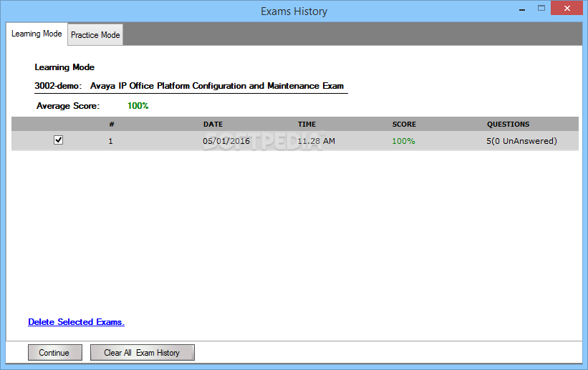Click the SCORE column header
The width and height of the screenshot is (588, 370).
tap(404, 124)
